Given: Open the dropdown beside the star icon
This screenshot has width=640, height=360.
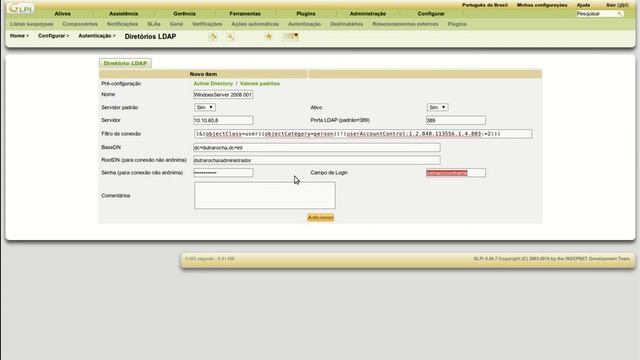Looking at the screenshot, I should click(x=291, y=36).
